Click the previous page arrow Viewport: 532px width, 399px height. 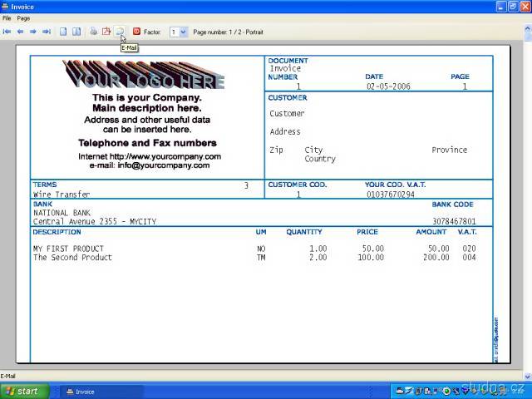(20, 32)
